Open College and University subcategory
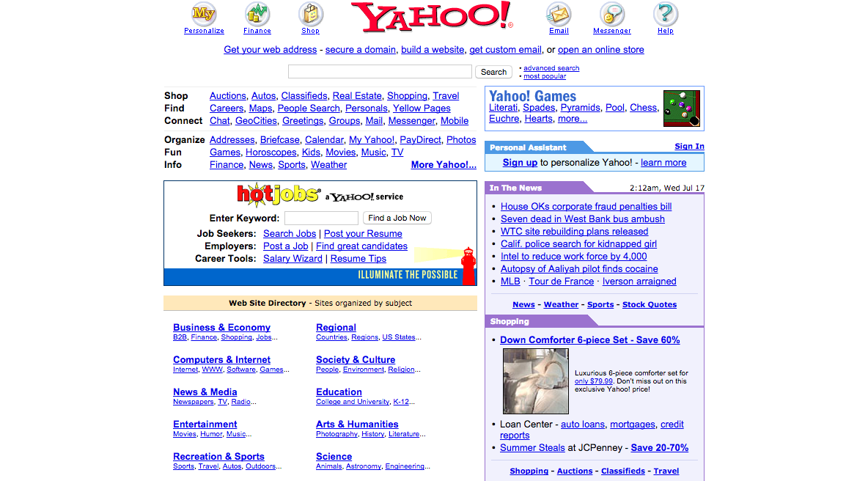868x481 pixels. (x=353, y=402)
